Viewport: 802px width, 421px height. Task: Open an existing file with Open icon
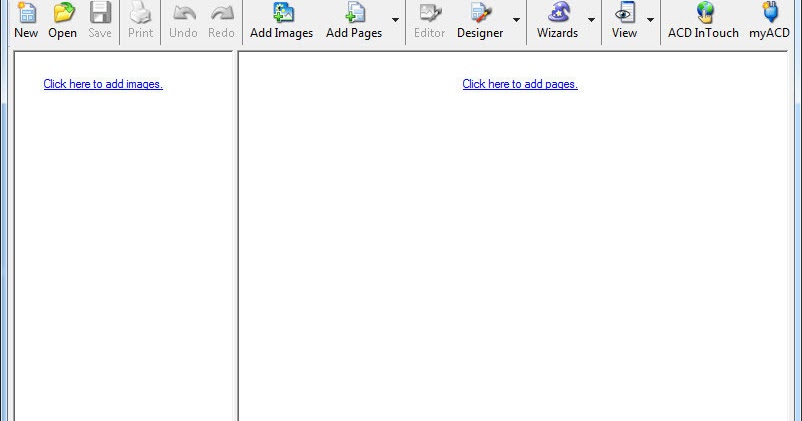63,12
